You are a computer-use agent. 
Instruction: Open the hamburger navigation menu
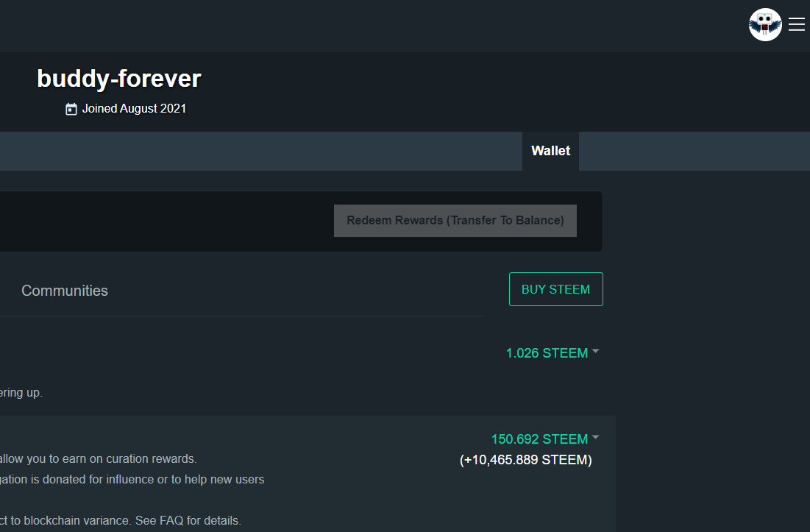click(796, 24)
